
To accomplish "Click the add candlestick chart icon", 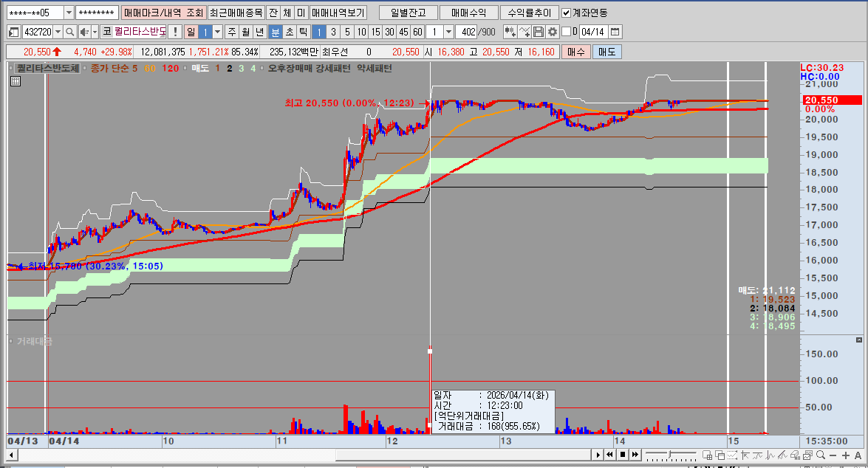I will (510, 32).
